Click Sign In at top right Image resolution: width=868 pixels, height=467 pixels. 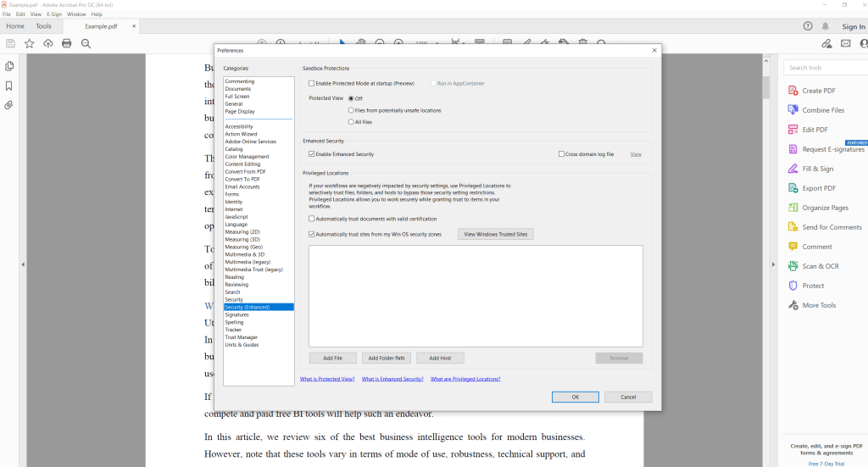[854, 26]
